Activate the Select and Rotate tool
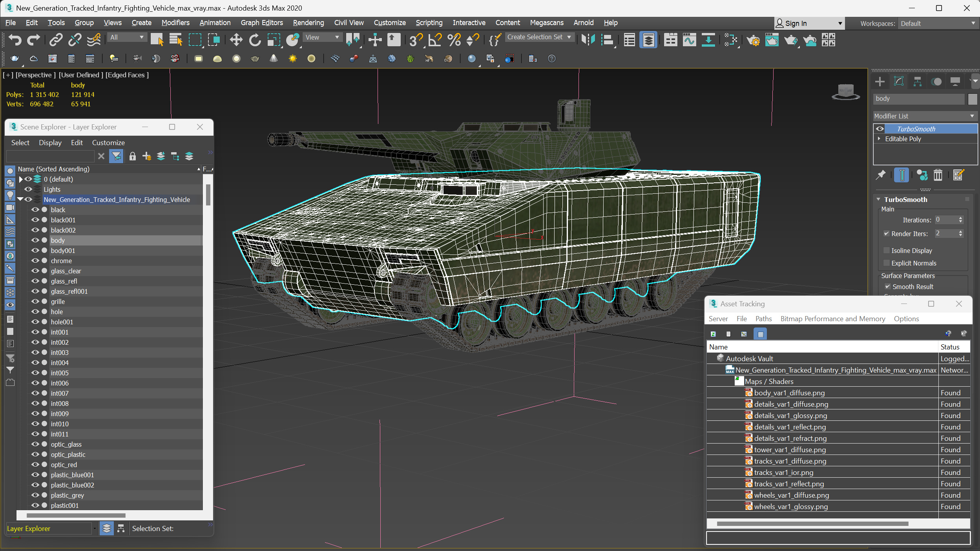980x551 pixels. [x=255, y=40]
